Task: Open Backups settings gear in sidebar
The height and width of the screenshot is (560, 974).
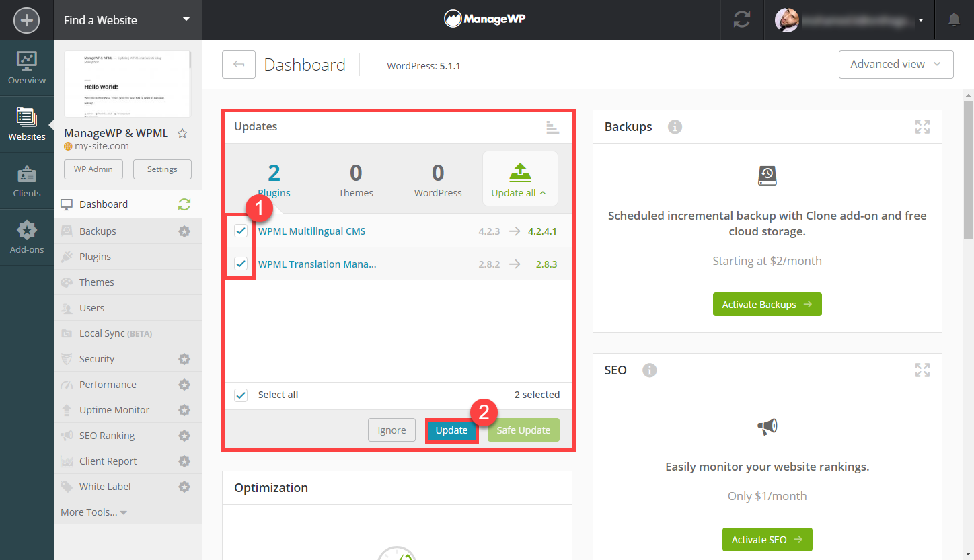Action: pyautogui.click(x=184, y=231)
